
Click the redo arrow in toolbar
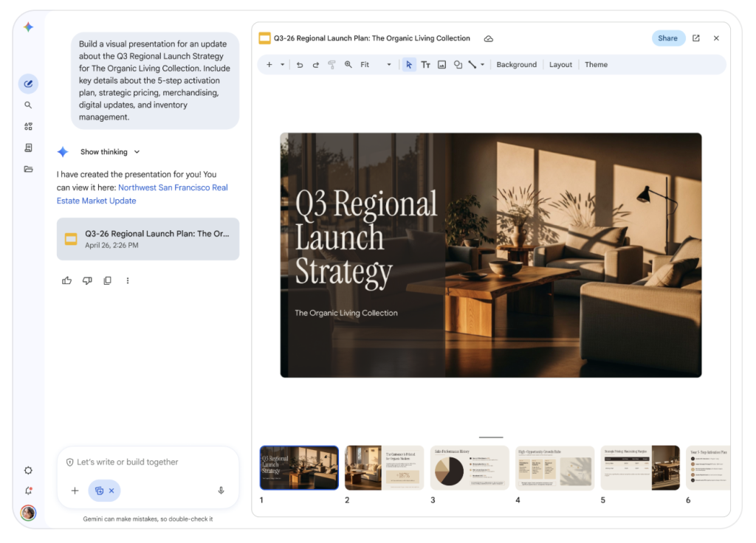click(x=316, y=65)
